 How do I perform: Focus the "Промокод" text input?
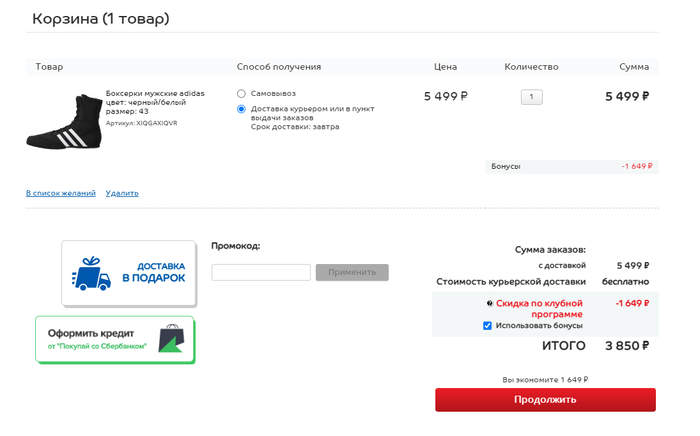point(261,272)
